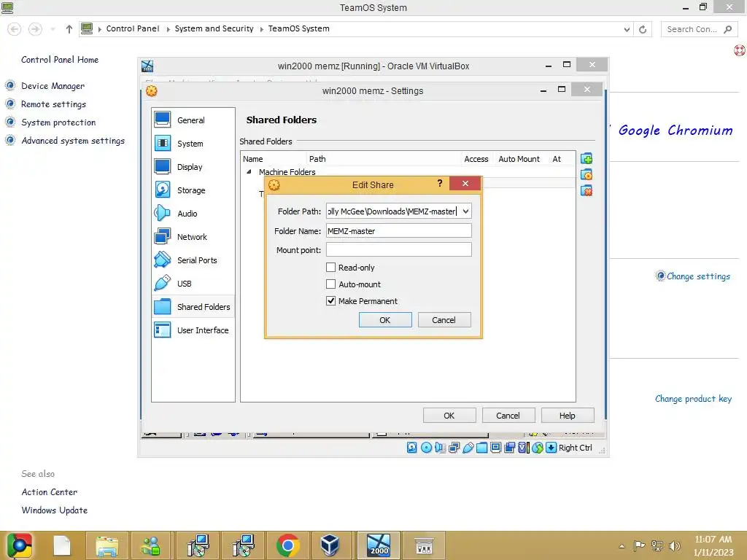Screen dimensions: 747x560
Task: Click USB indicator in VM status bar
Action: click(468, 448)
